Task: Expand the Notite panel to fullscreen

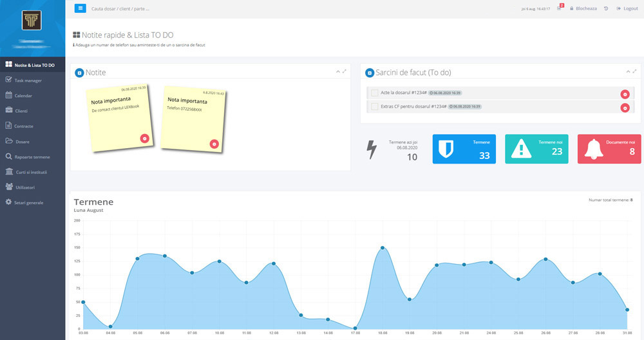Action: (345, 71)
